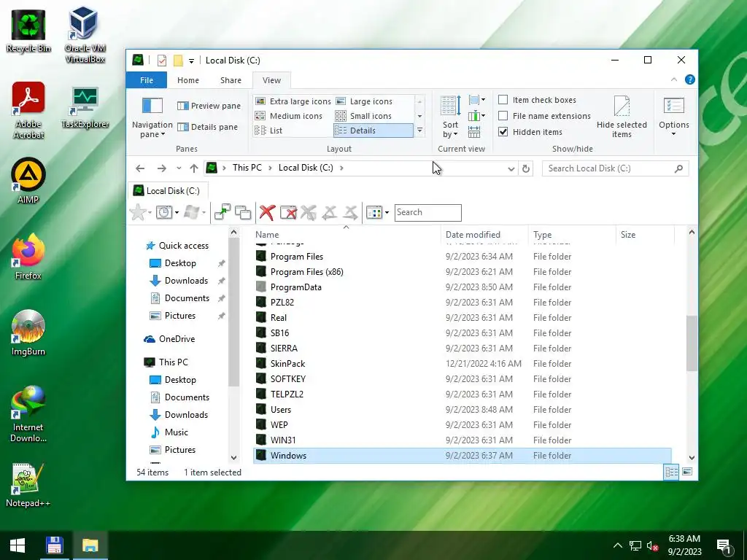Open the Add columns dropdown
This screenshot has width=747, height=560.
[477, 116]
